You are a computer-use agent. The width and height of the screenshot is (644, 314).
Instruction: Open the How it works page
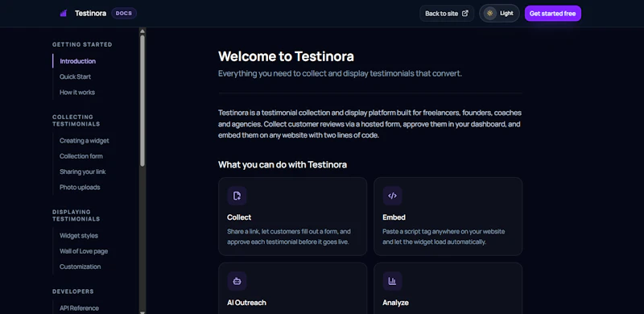[x=77, y=93]
